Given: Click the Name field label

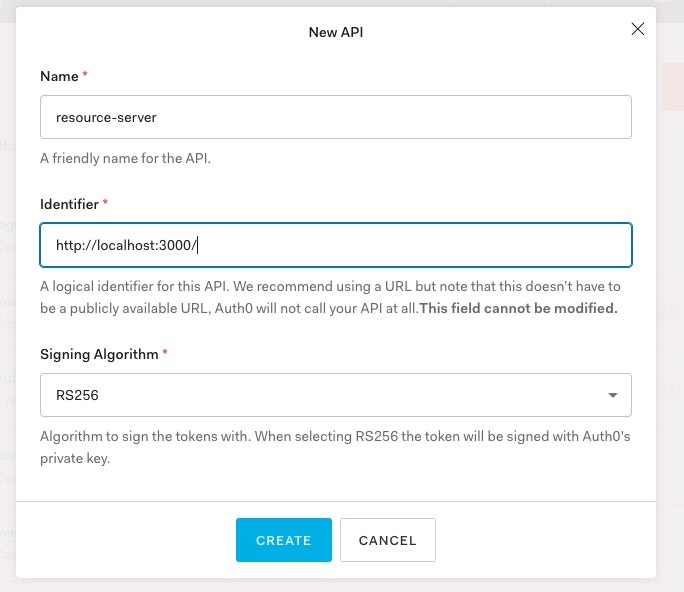Looking at the screenshot, I should click(59, 76).
